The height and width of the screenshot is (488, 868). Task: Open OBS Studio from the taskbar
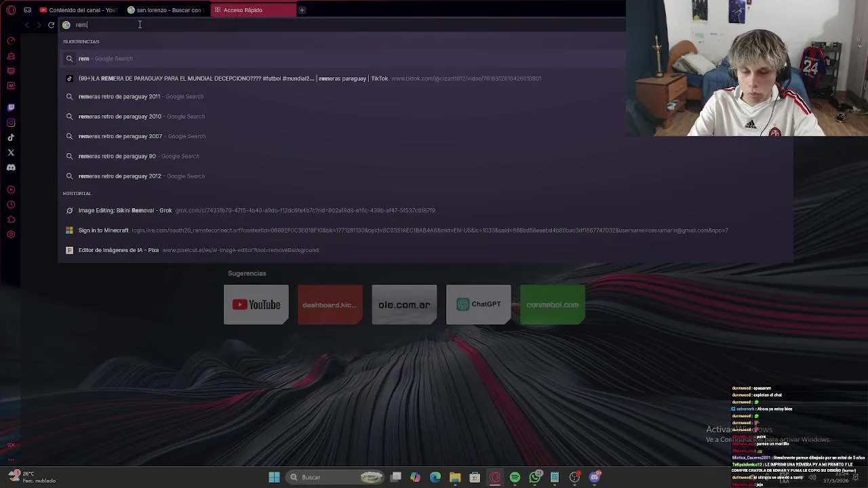tap(575, 477)
